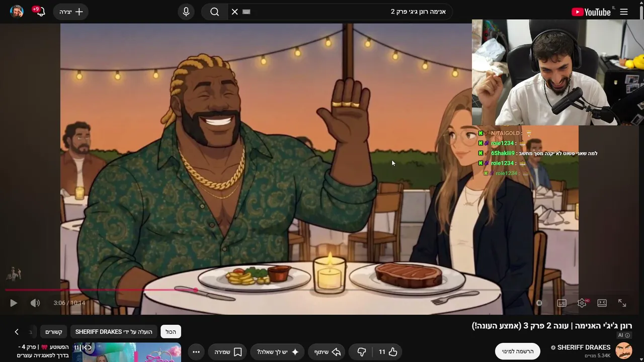Open the player settings gear
The image size is (644, 362).
(x=582, y=303)
